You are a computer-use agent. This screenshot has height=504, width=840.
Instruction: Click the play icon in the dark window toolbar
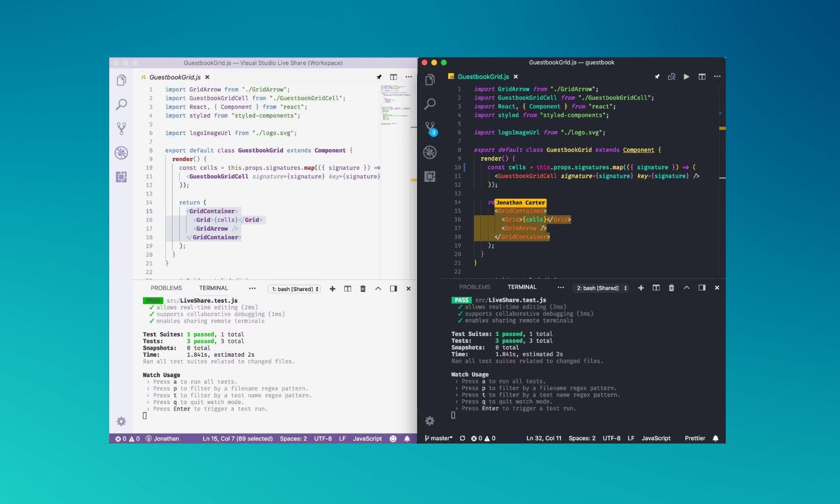687,77
